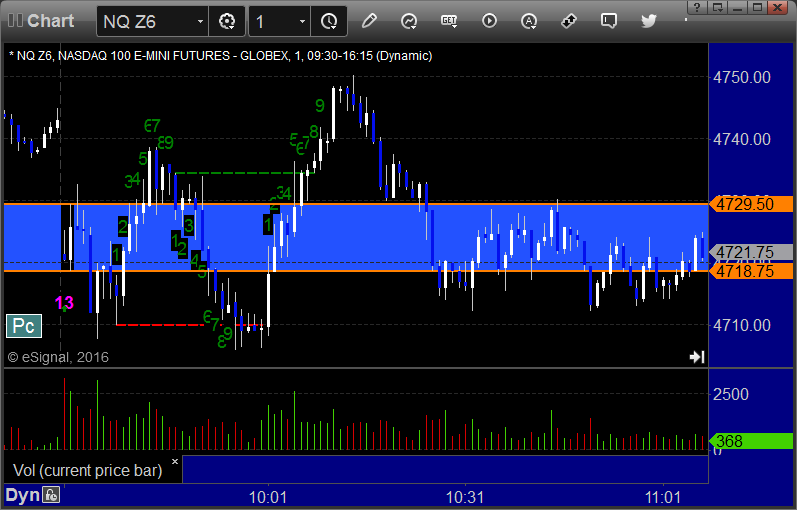The image size is (797, 510).
Task: Click the pop-out window icon
Action: 718,7
